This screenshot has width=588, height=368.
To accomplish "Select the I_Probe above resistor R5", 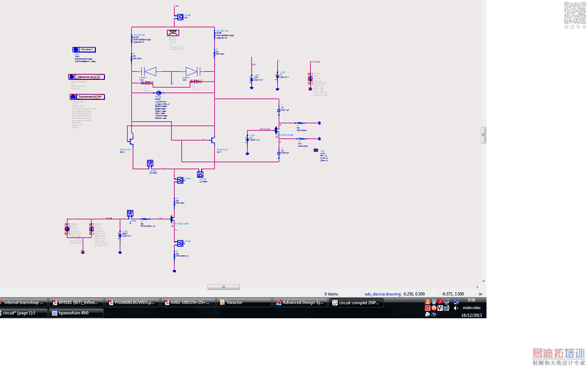I will (x=180, y=180).
